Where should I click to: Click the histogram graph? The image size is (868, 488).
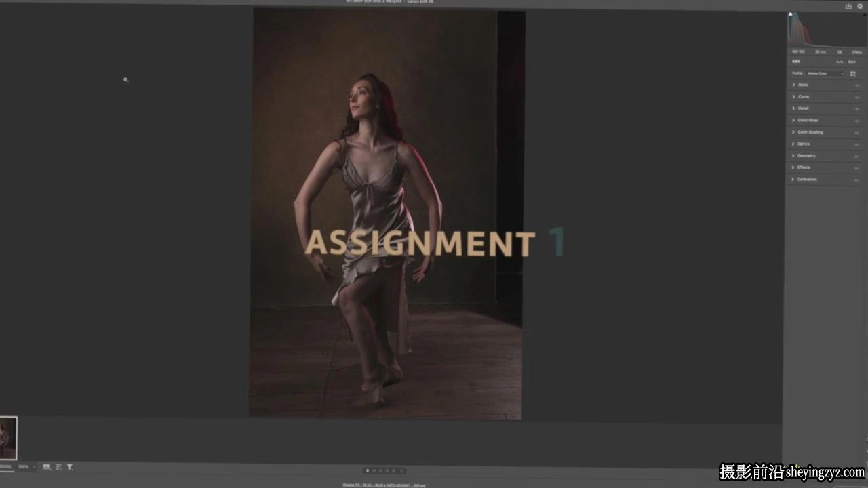coord(825,30)
